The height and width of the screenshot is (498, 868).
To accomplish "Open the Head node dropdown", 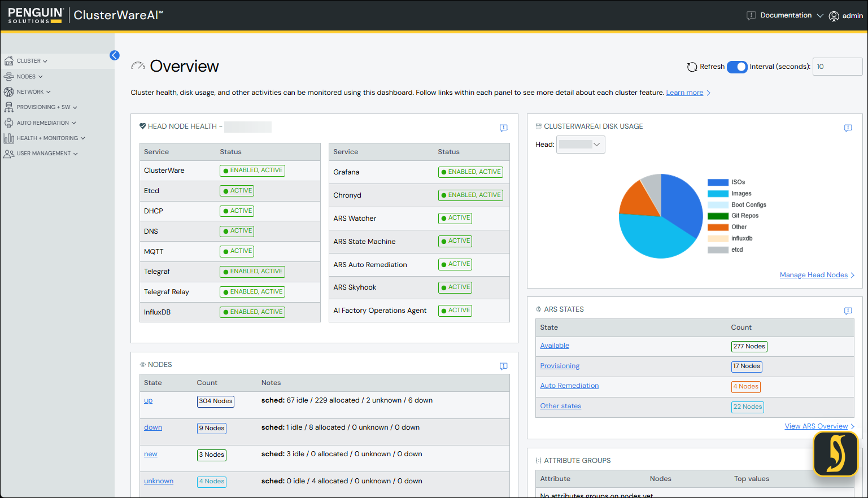I will point(581,145).
